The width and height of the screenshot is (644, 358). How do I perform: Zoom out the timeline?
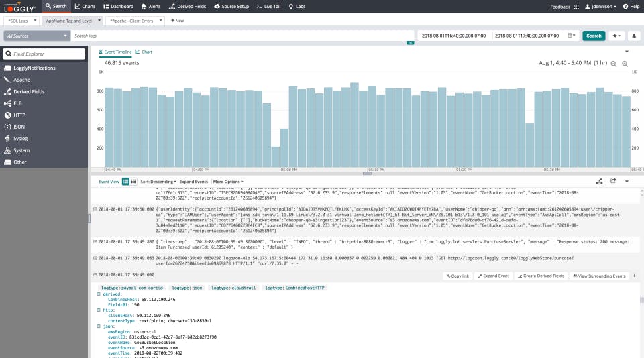[614, 64]
